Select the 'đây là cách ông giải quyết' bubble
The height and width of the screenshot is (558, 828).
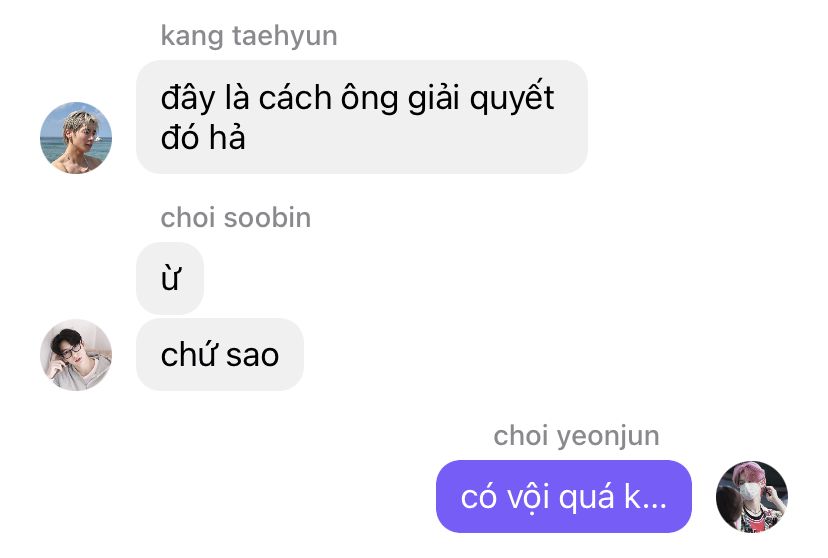362,117
